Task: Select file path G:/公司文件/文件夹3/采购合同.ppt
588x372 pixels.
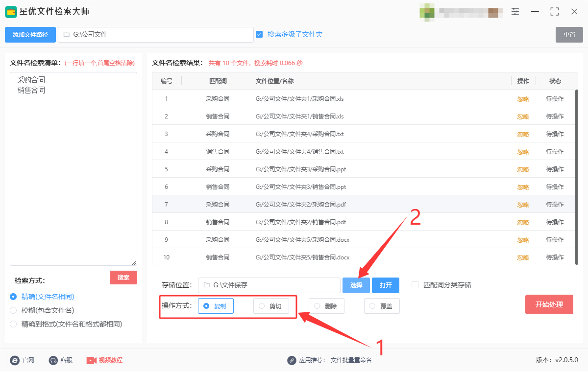Action: pos(301,169)
